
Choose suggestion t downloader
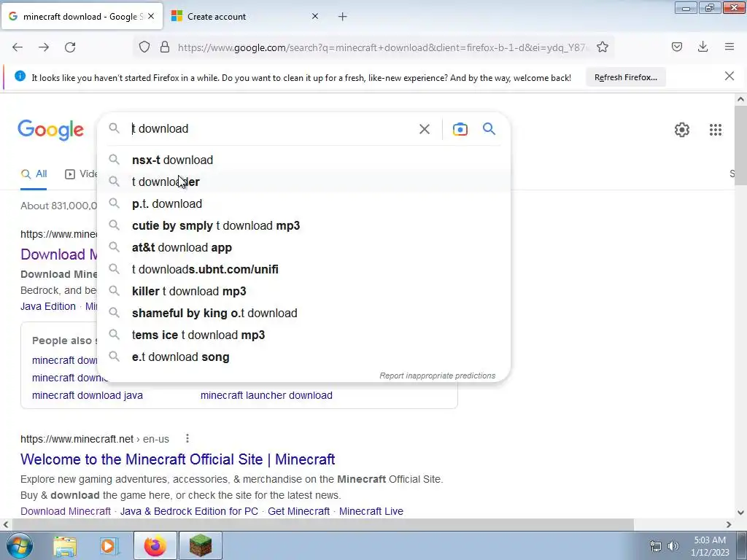coord(303,182)
